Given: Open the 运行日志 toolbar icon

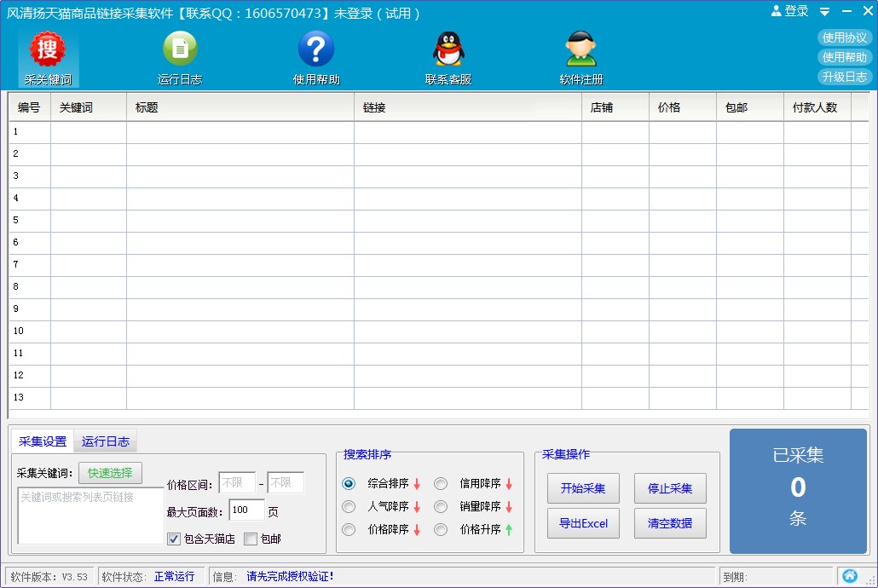Looking at the screenshot, I should [x=180, y=49].
